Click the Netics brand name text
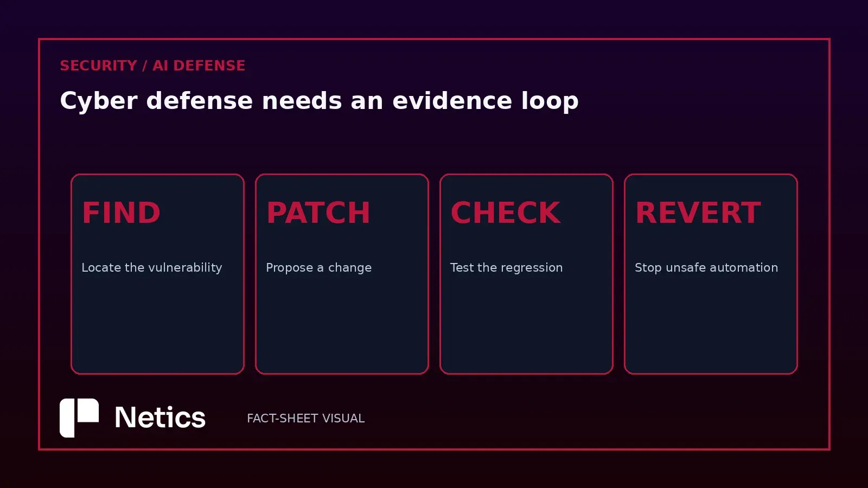 point(160,418)
